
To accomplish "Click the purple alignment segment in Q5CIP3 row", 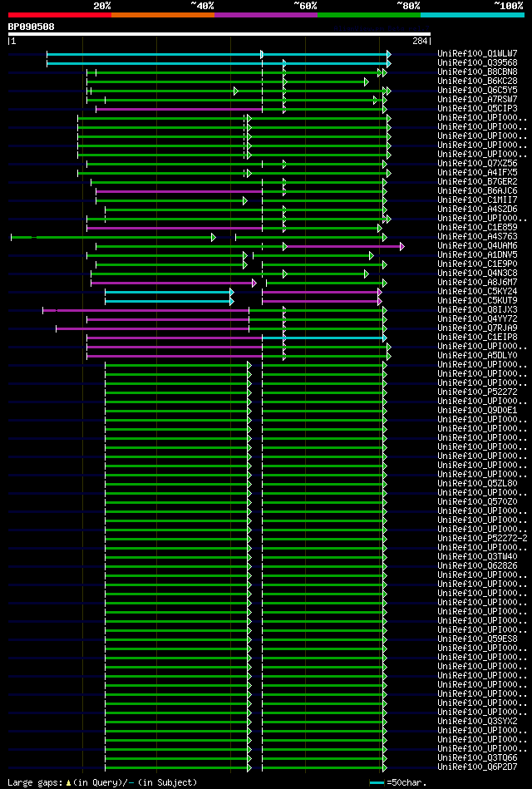I will tap(180, 109).
